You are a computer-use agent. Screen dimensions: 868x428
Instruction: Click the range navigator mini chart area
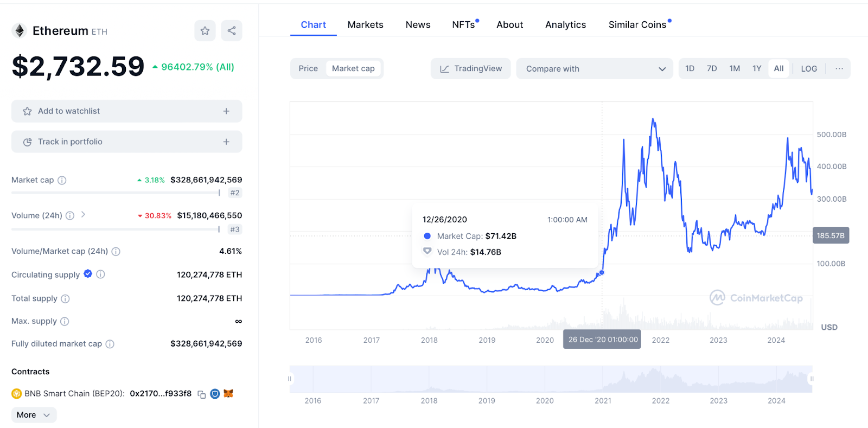[x=551, y=379]
